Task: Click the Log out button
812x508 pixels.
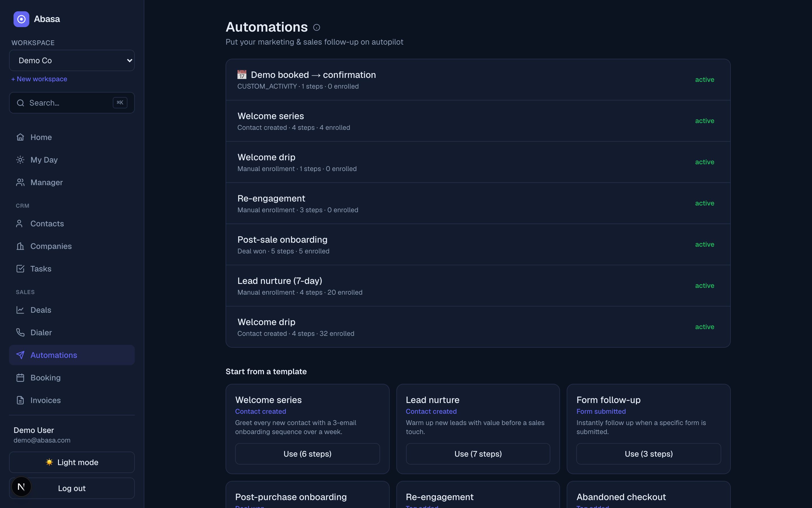Action: pos(72,488)
